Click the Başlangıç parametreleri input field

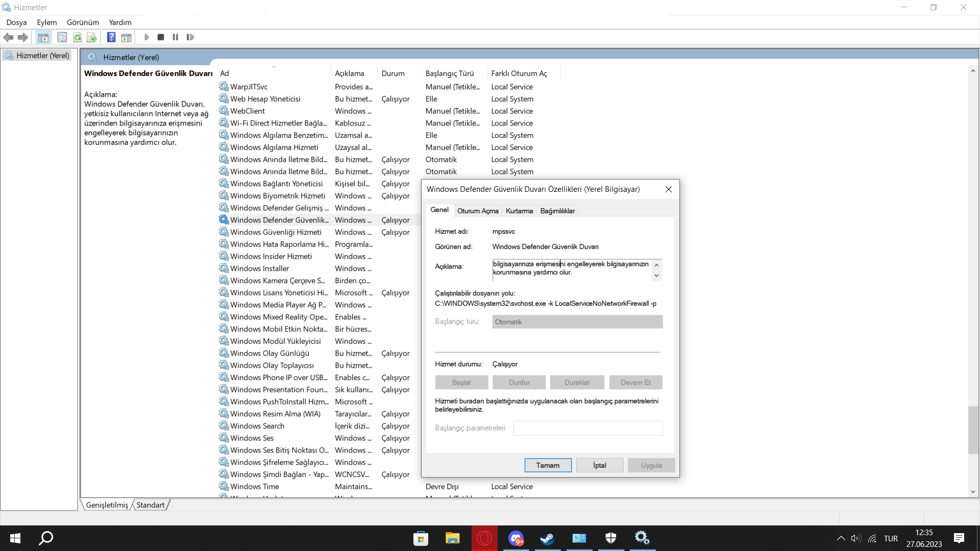point(587,428)
